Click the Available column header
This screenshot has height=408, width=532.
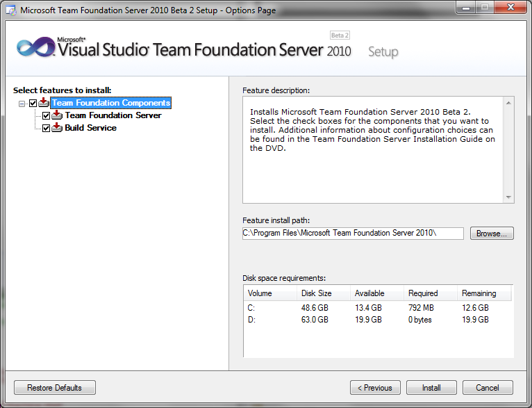pyautogui.click(x=377, y=293)
